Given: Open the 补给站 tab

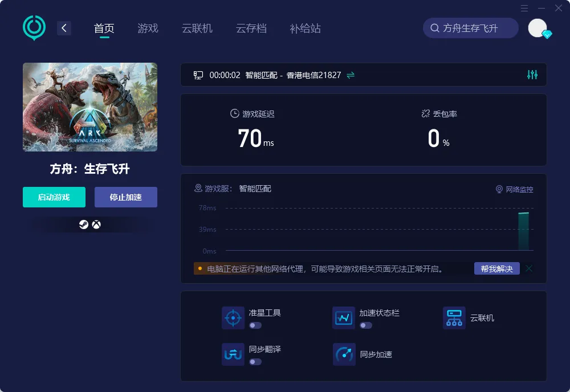Looking at the screenshot, I should coord(306,28).
